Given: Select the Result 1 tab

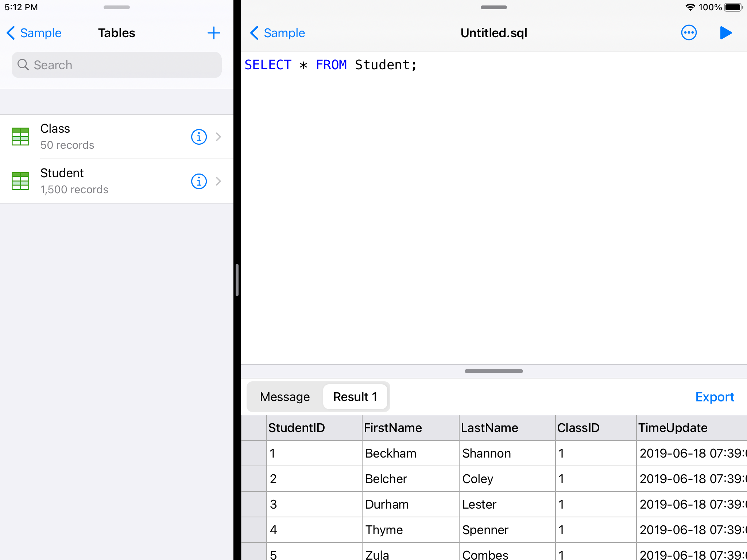Looking at the screenshot, I should coord(355,397).
